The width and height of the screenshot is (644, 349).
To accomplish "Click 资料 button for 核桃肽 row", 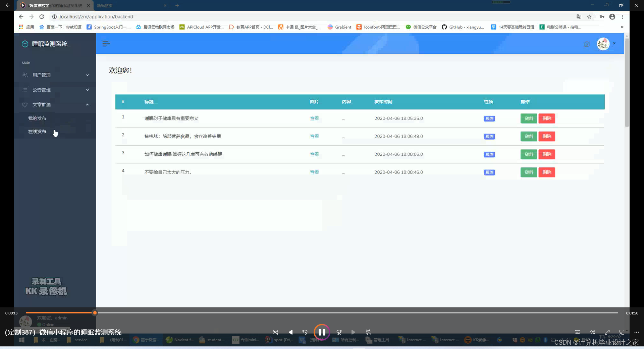I will tap(529, 136).
